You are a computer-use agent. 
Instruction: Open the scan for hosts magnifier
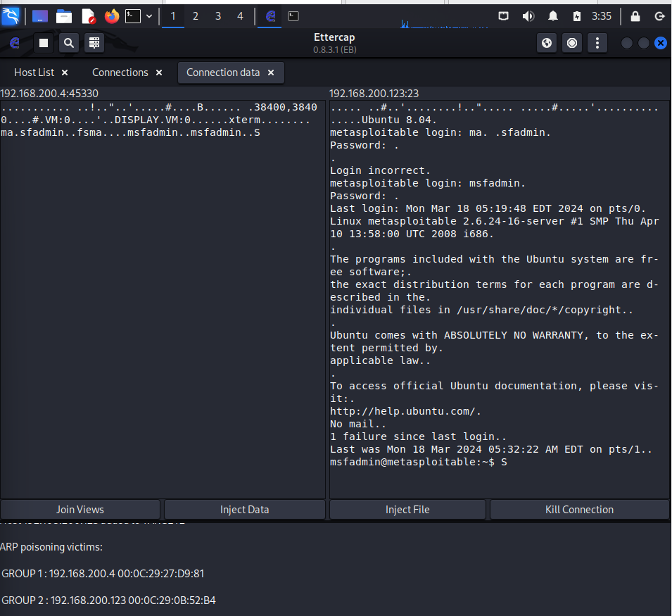point(68,44)
